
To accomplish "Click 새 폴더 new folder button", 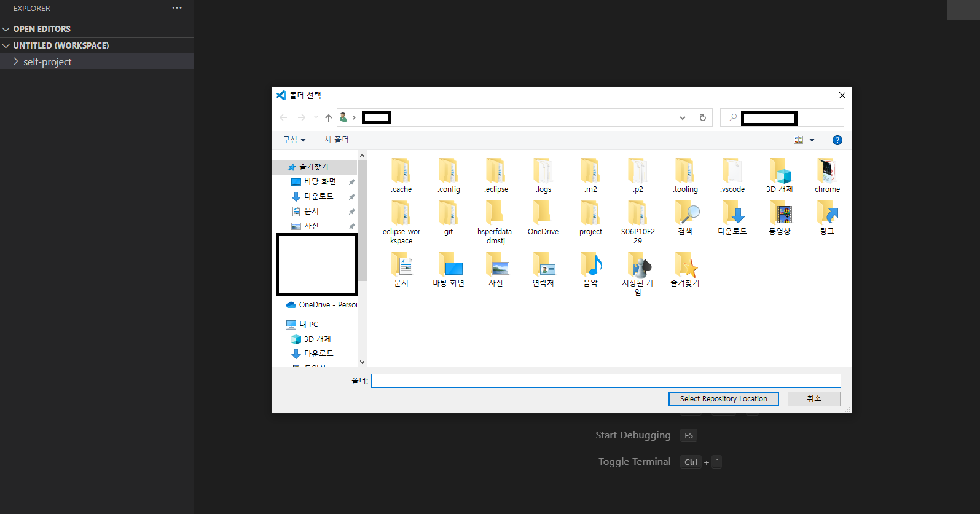I will point(337,140).
